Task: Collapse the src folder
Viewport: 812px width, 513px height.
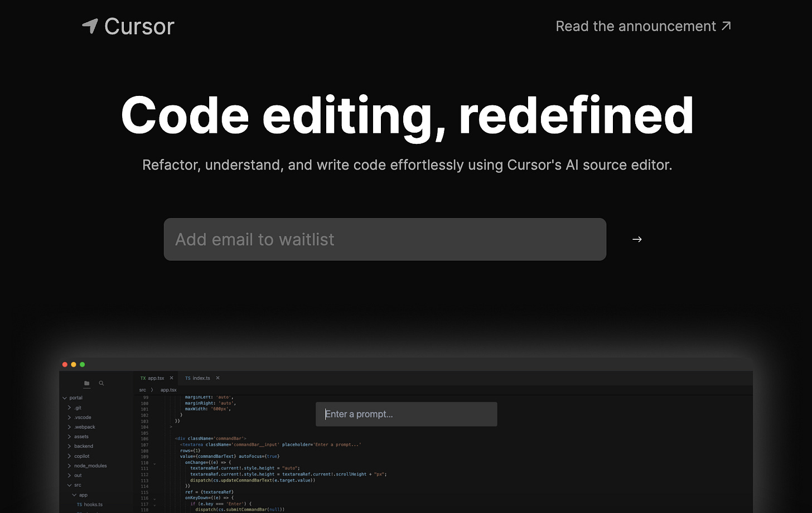Action: click(x=74, y=485)
